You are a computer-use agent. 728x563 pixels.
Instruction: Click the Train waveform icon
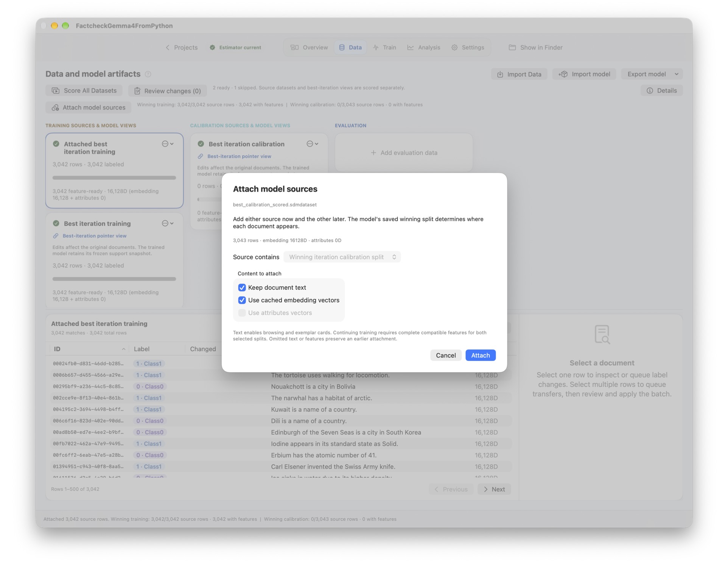376,47
